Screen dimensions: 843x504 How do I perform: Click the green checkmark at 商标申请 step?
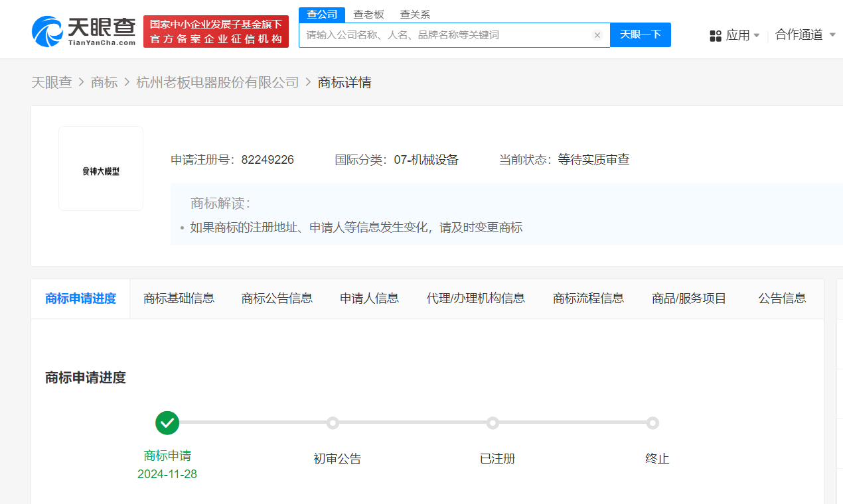[167, 422]
